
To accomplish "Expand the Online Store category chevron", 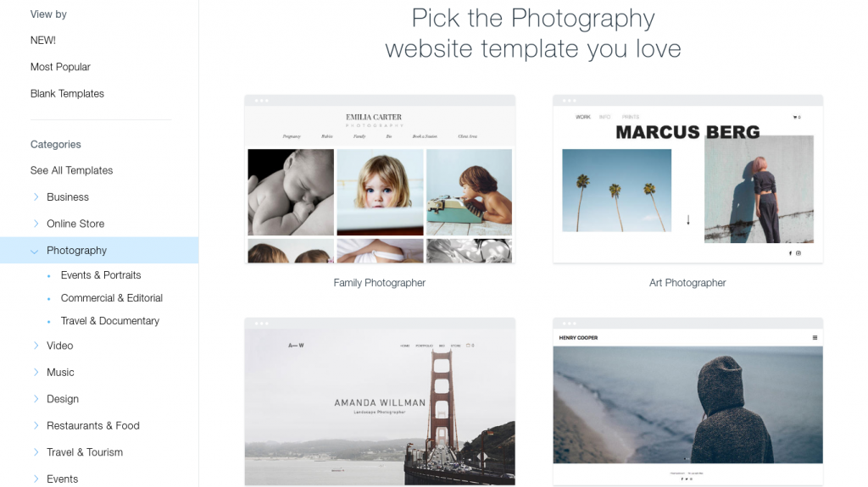I will (x=36, y=224).
